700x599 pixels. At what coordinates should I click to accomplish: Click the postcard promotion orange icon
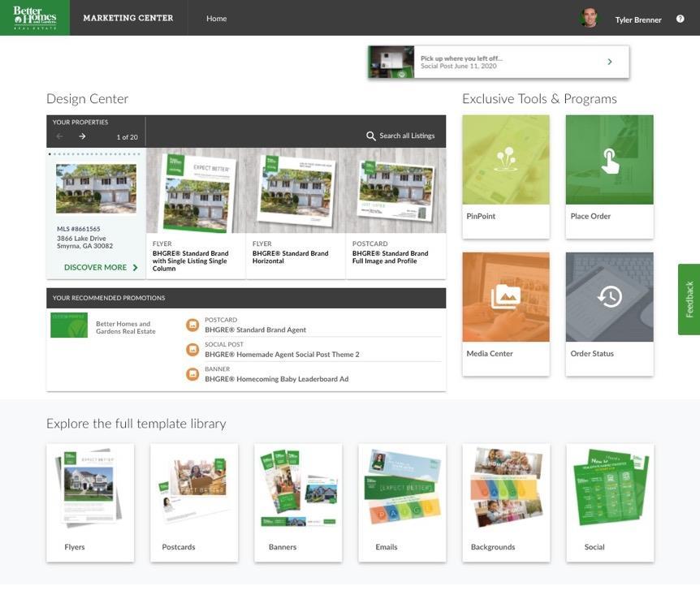pyautogui.click(x=192, y=325)
